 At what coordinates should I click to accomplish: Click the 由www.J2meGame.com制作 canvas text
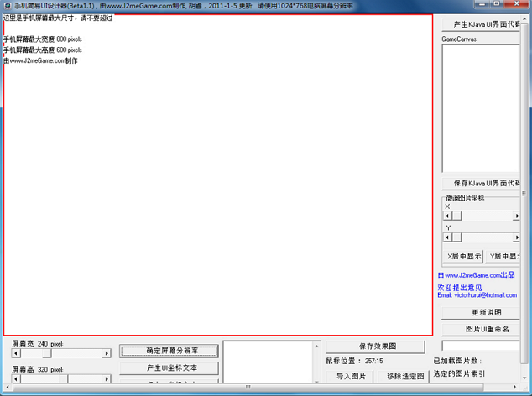40,60
